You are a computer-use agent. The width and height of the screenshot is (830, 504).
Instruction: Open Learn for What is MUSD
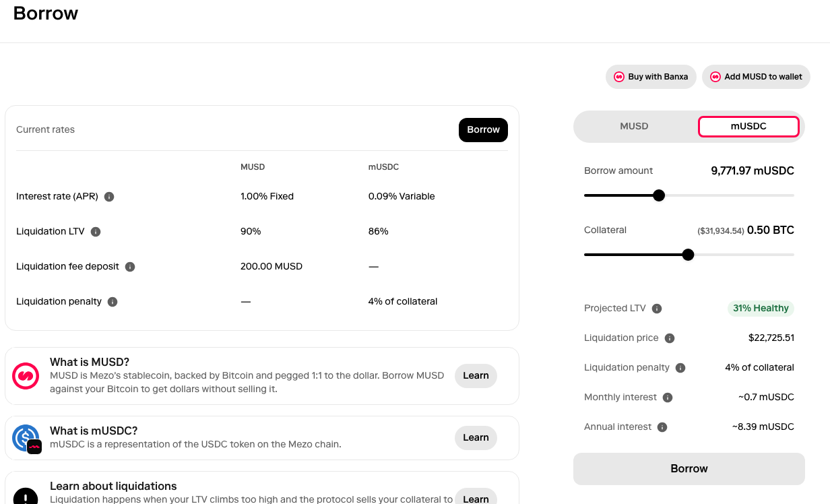coord(476,376)
